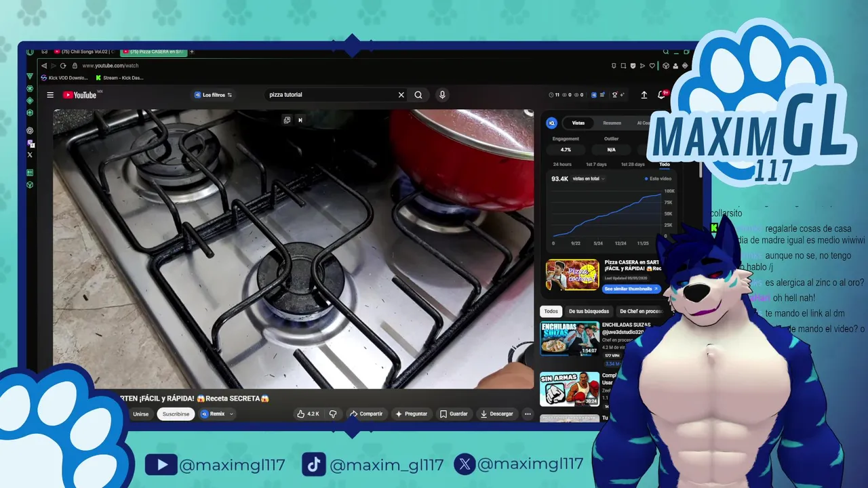Go to the YouTube home logo
The height and width of the screenshot is (488, 868).
80,95
